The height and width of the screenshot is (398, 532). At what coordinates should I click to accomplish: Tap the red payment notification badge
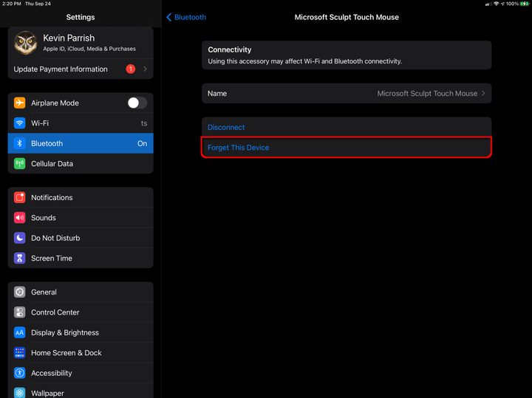coord(131,69)
